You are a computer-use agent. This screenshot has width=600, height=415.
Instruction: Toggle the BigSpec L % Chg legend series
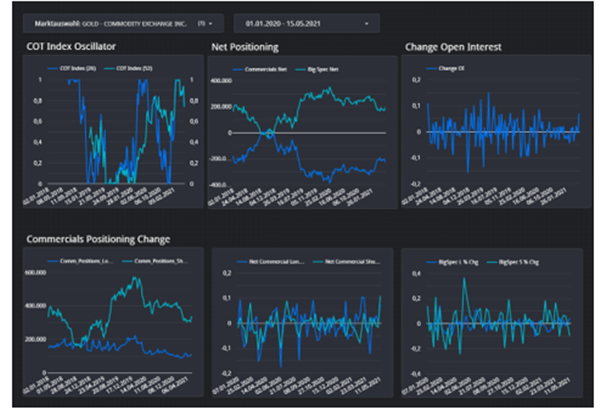tap(453, 262)
